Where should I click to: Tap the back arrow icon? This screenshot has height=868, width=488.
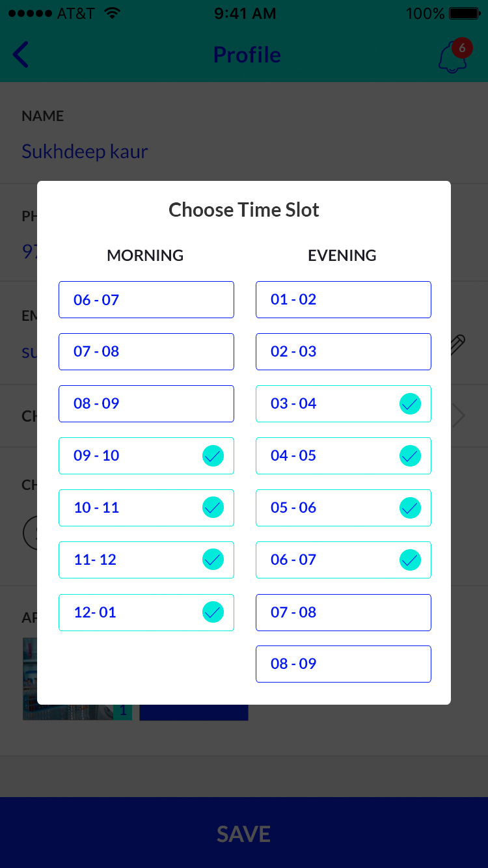pyautogui.click(x=21, y=55)
